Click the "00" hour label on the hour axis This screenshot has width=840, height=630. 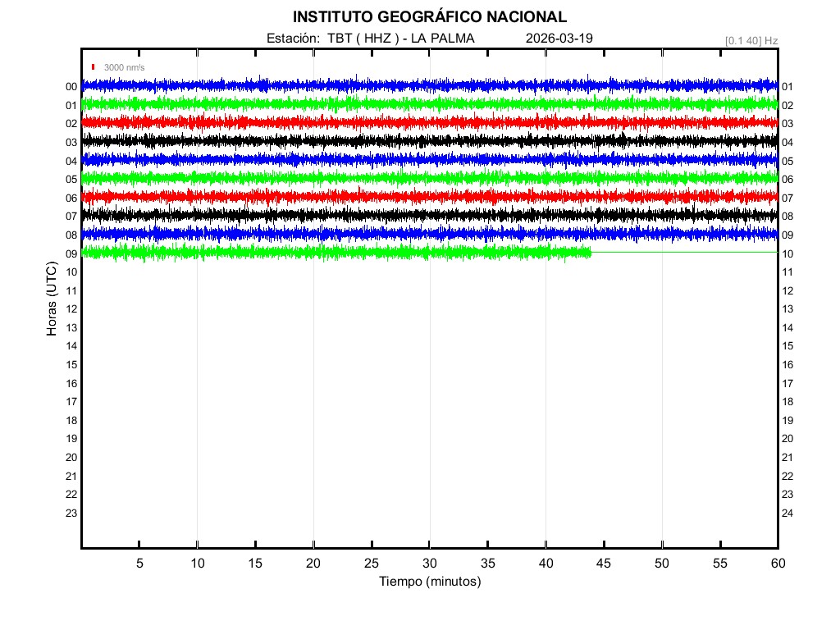pyautogui.click(x=71, y=87)
